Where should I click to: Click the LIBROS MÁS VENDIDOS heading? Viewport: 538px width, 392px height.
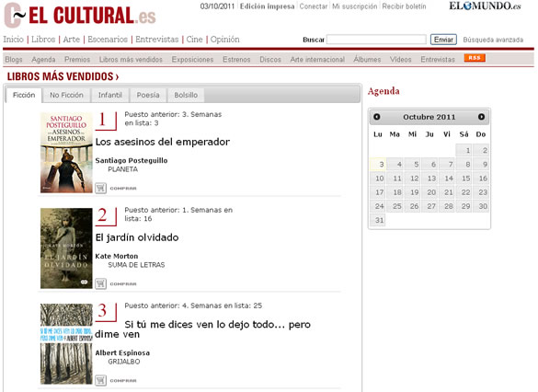click(63, 76)
